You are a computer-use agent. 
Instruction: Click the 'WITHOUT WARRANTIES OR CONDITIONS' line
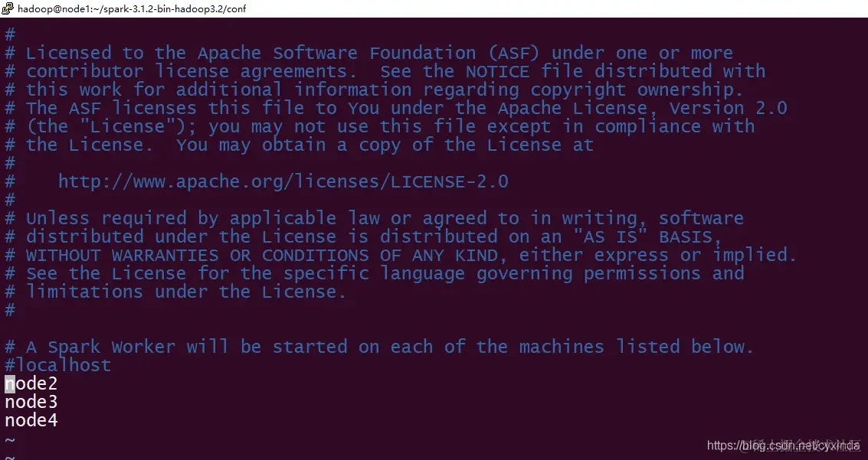(x=401, y=255)
